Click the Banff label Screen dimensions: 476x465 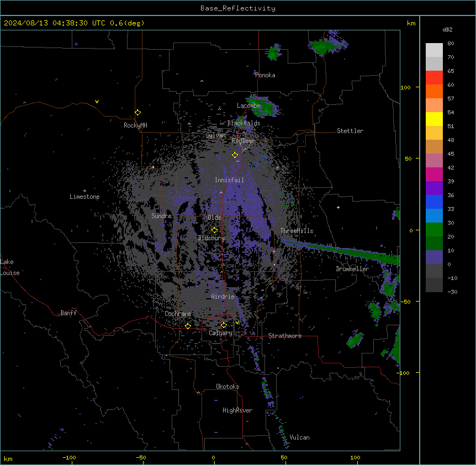pos(68,313)
